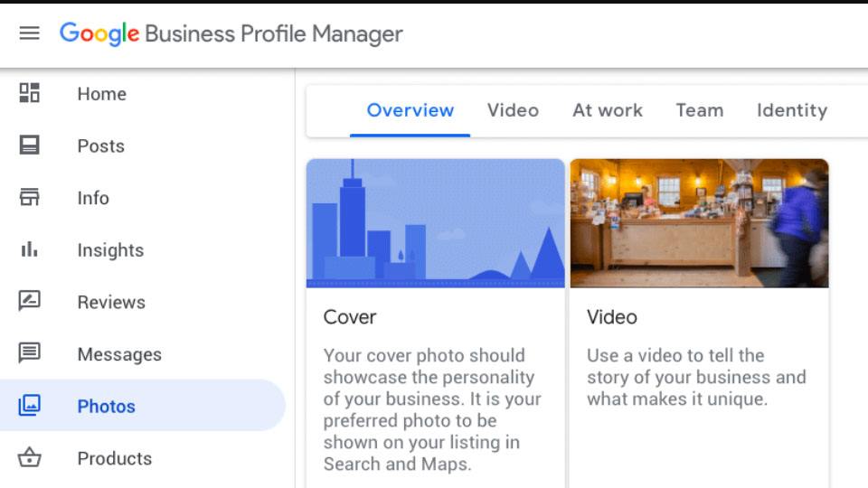The width and height of the screenshot is (868, 488).
Task: Click the Business Profile Manager title
Action: [x=273, y=34]
